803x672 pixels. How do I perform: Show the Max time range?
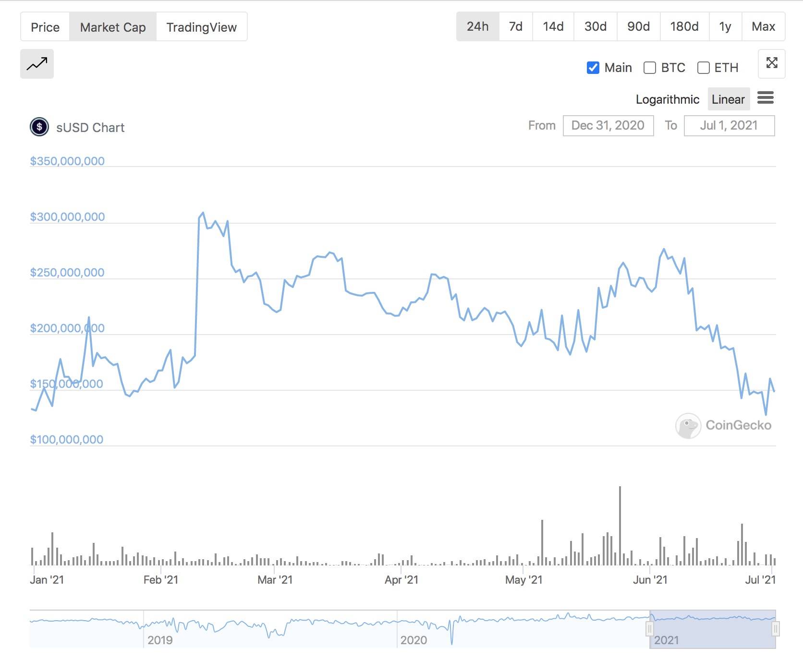click(x=764, y=26)
